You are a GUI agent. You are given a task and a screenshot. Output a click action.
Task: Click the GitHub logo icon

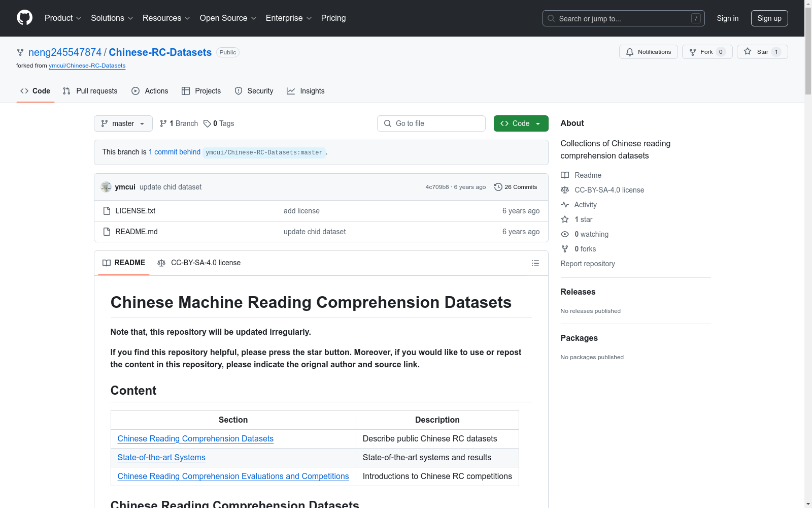(x=24, y=18)
